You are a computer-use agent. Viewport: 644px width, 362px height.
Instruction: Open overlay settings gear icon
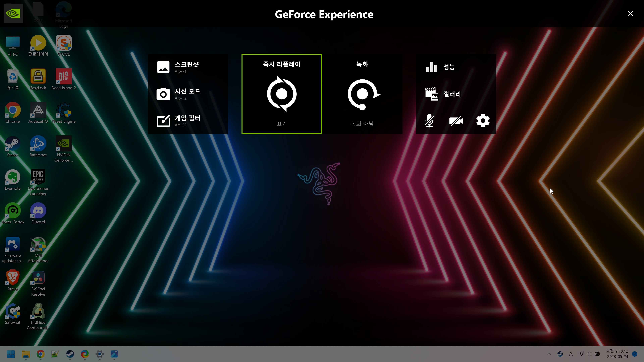coord(483,121)
